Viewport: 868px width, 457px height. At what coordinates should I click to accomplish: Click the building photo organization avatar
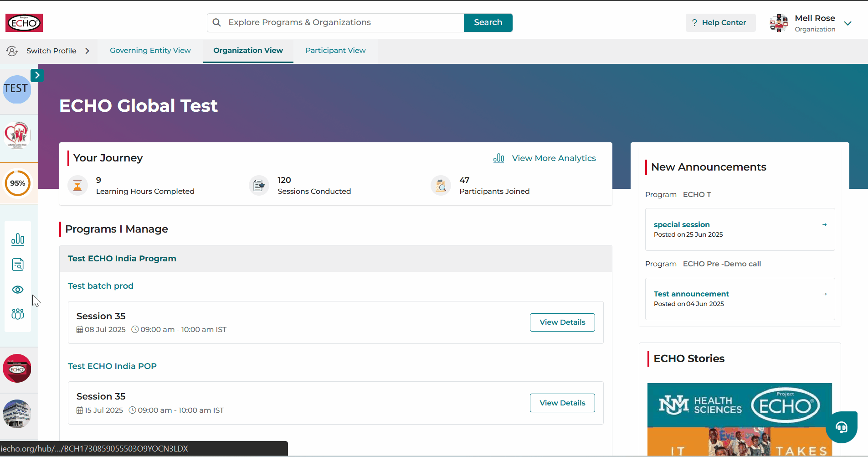coord(17,414)
